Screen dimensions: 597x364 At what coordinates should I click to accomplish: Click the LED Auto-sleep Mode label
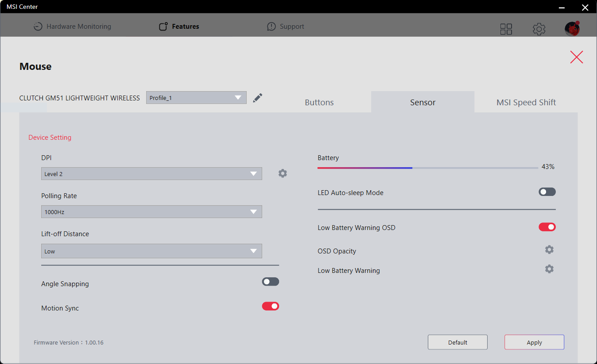351,193
